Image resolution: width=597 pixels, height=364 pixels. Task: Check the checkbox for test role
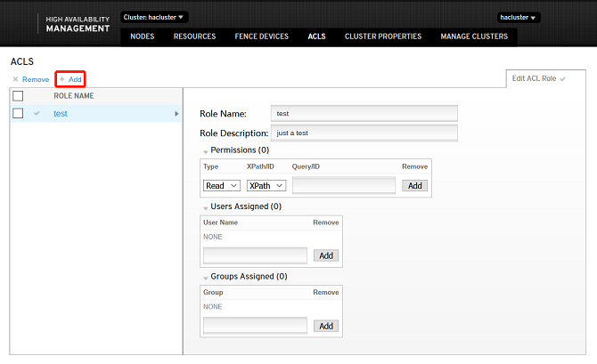[18, 113]
